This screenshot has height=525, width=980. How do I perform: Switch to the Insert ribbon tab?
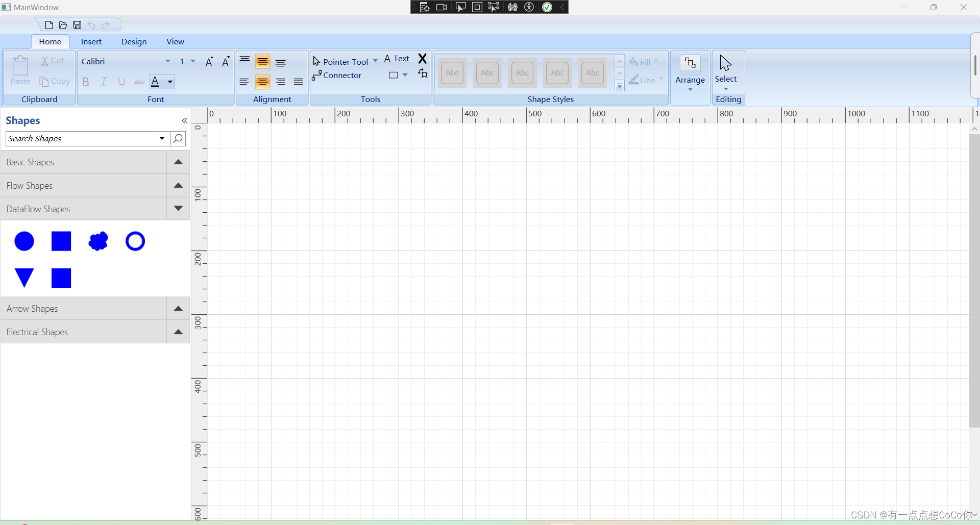(x=91, y=41)
